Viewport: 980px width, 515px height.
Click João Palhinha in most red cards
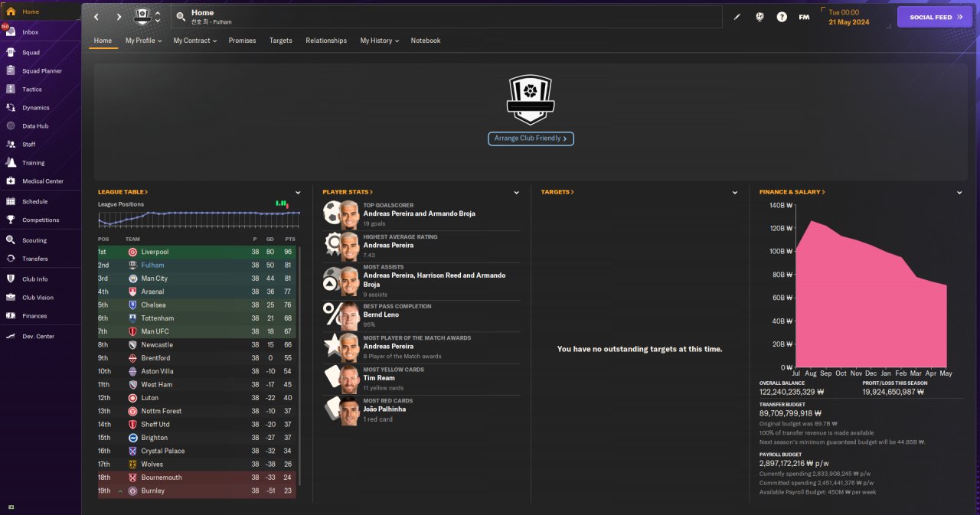tap(384, 409)
